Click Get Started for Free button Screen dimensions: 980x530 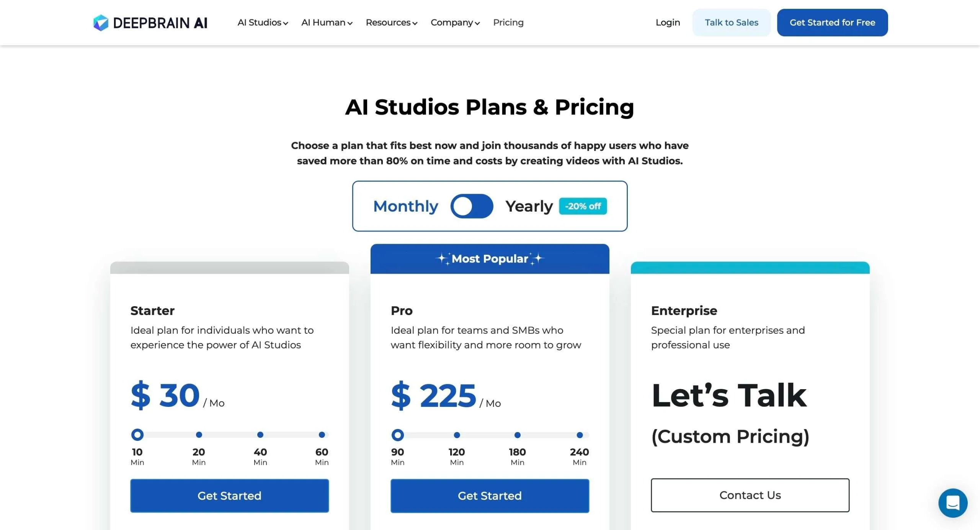pyautogui.click(x=832, y=23)
